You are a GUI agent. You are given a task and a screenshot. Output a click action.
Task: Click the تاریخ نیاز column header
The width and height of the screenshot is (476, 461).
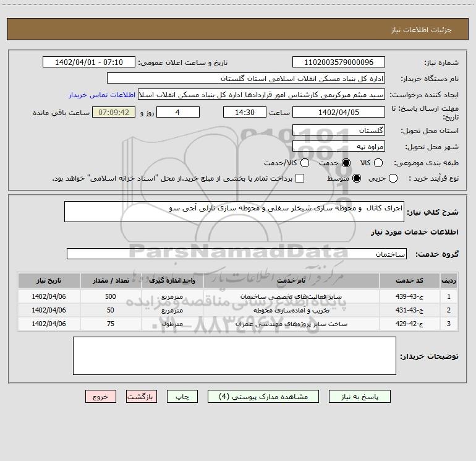pyautogui.click(x=49, y=280)
